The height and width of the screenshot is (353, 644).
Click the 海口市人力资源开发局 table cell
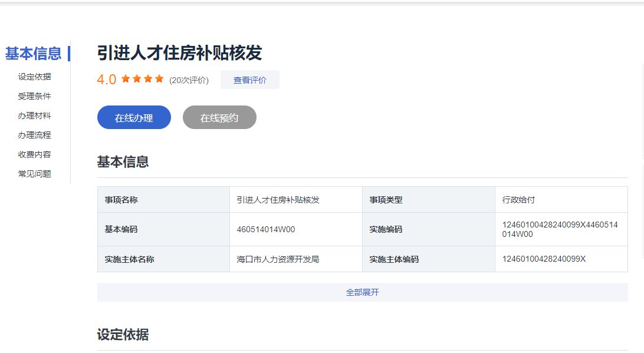pyautogui.click(x=278, y=259)
